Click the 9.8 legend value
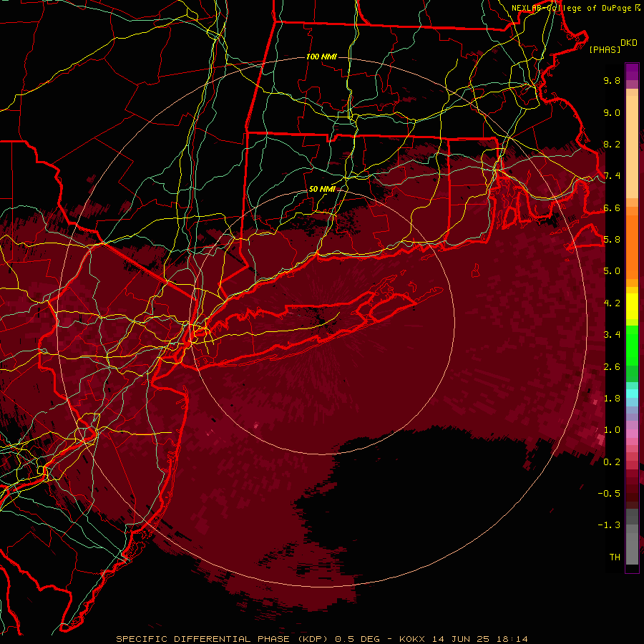The image size is (644, 644). (612, 80)
